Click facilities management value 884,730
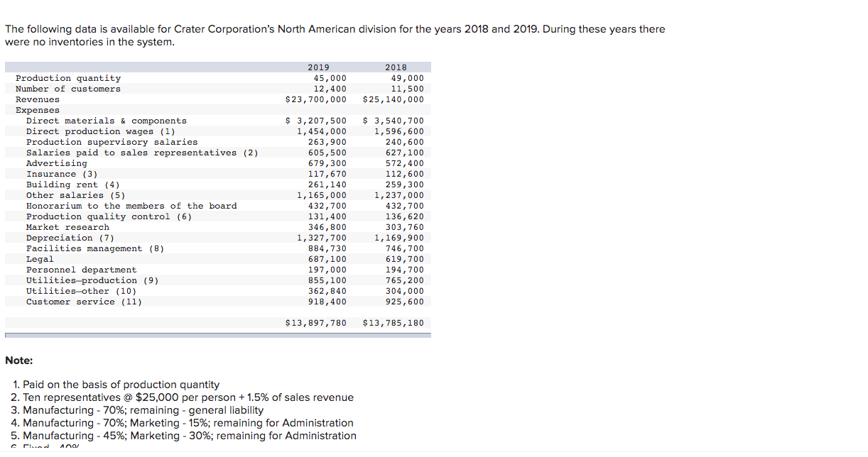This screenshot has height=457, width=868. 327,248
